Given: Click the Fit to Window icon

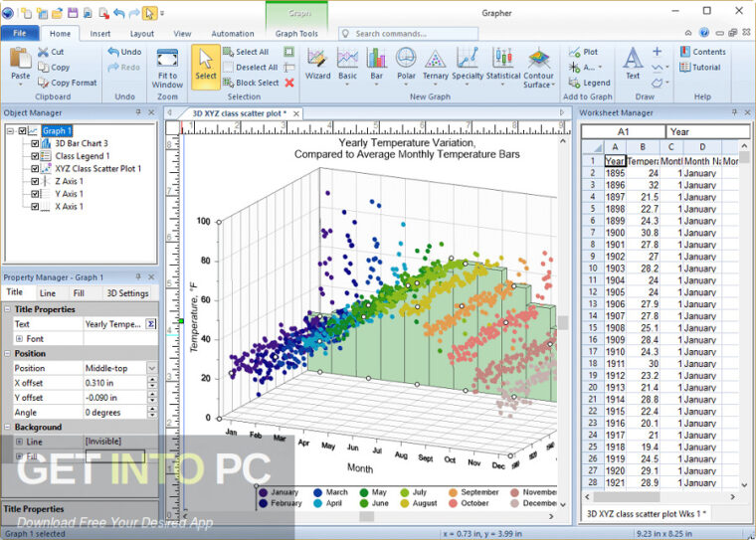Looking at the screenshot, I should [x=167, y=59].
